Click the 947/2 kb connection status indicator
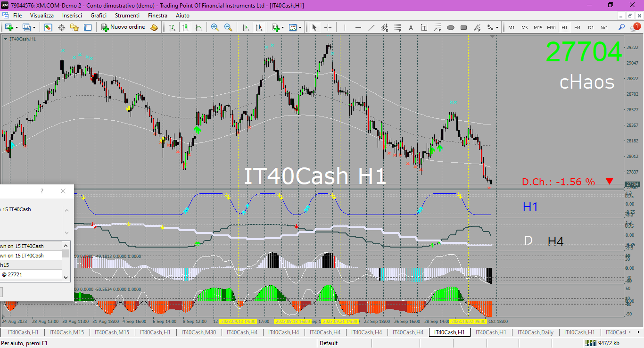The height and width of the screenshot is (348, 644). tap(603, 343)
